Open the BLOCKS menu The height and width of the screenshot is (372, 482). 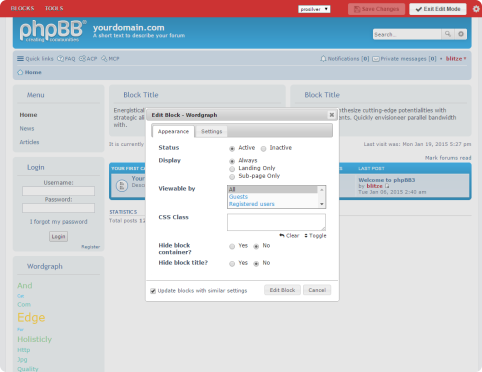pos(22,8)
